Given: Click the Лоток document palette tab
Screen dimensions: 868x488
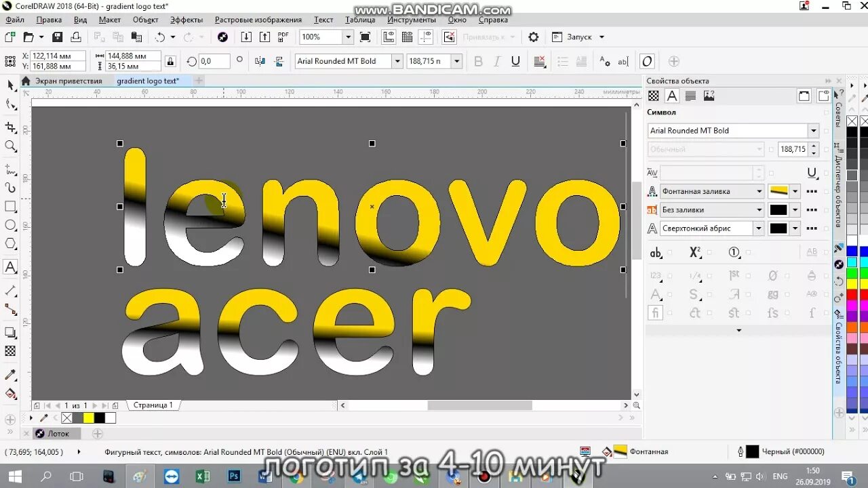Looking at the screenshot, I should pyautogui.click(x=58, y=433).
